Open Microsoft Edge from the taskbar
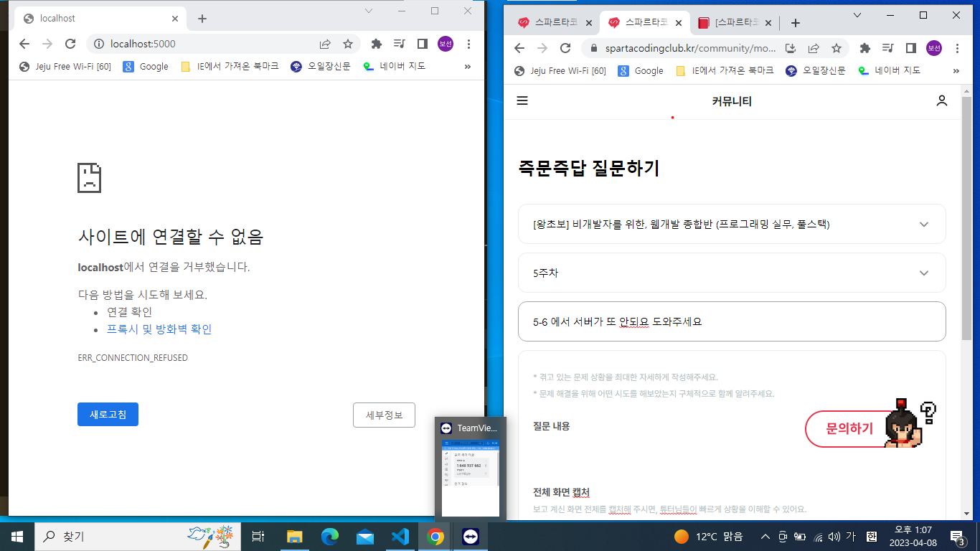The height and width of the screenshot is (551, 980). coord(329,537)
